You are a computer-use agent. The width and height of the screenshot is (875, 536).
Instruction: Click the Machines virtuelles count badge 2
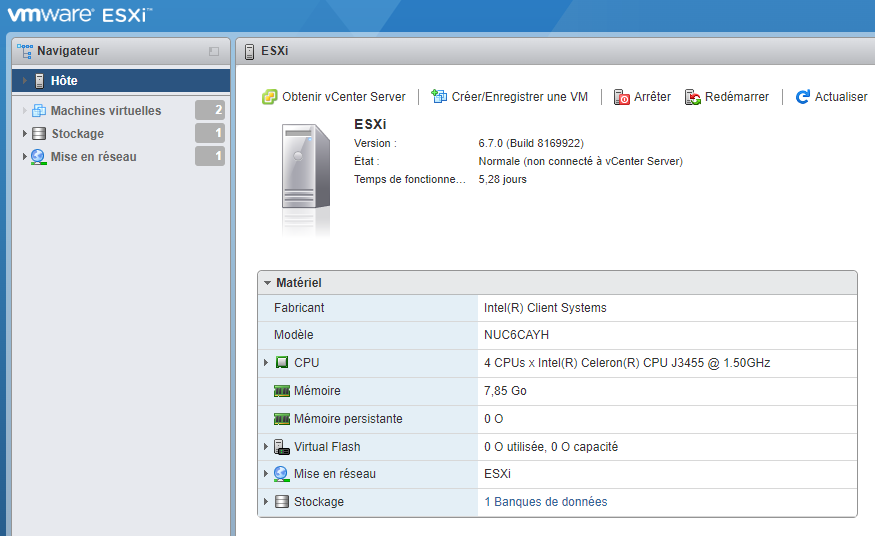(x=210, y=110)
